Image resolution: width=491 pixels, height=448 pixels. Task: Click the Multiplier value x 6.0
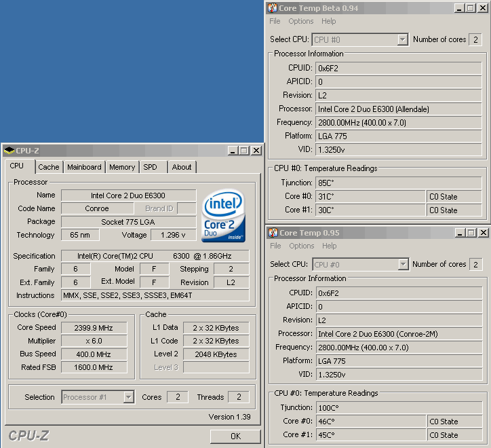point(94,341)
